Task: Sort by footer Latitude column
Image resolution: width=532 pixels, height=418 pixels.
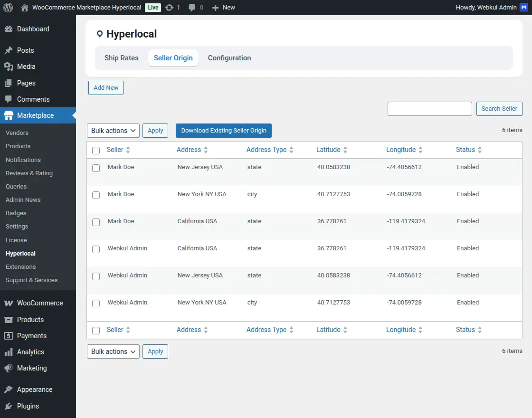Action: click(332, 330)
